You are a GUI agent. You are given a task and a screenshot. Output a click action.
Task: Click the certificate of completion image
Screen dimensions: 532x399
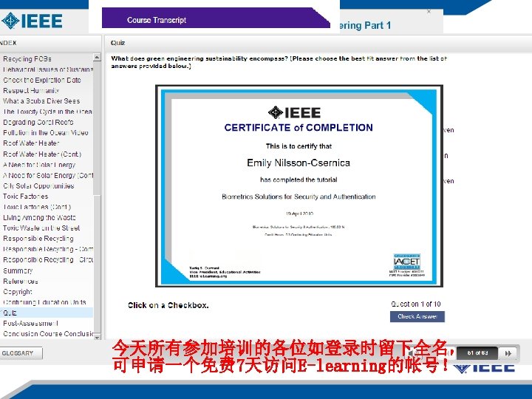click(299, 186)
